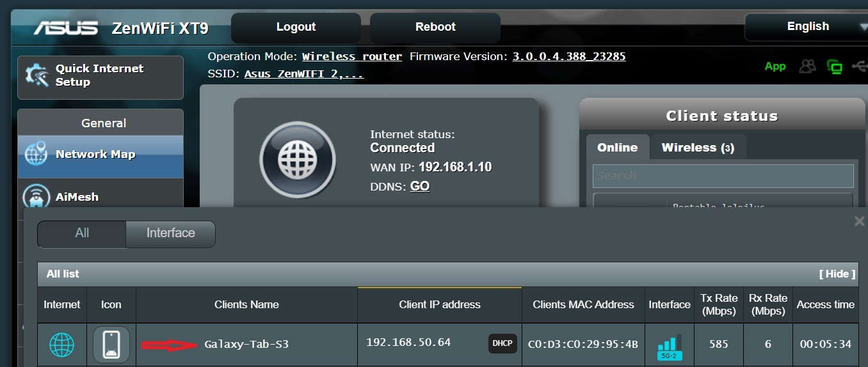
Task: Click WAN IP 192.168.1.10
Action: [455, 168]
